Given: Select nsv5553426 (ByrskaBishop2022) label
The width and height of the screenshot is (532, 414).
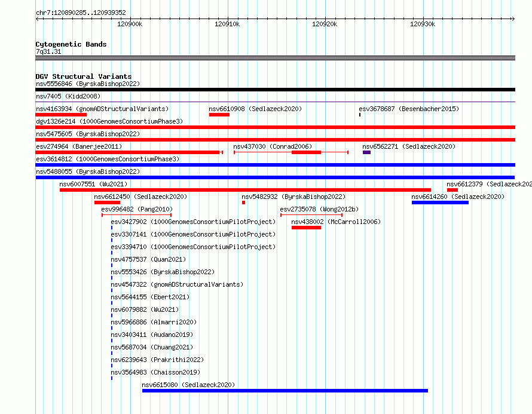Looking at the screenshot, I should point(163,272).
